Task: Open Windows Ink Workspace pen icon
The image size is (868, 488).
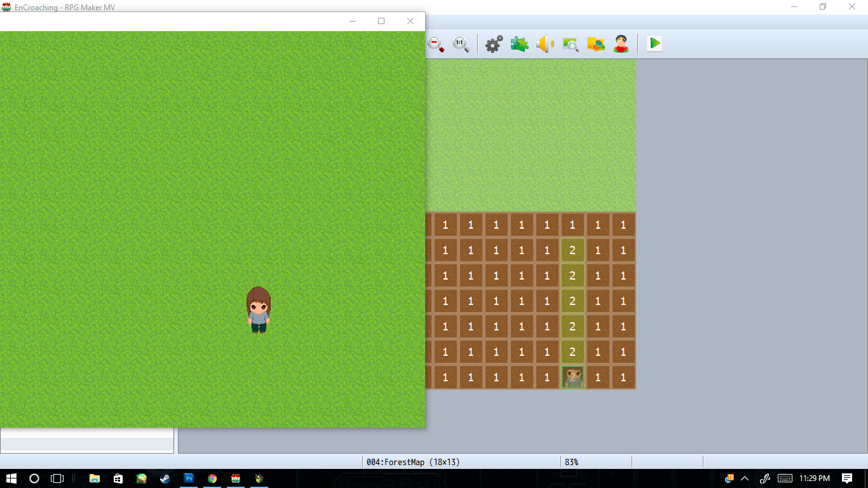Action: pos(766,478)
